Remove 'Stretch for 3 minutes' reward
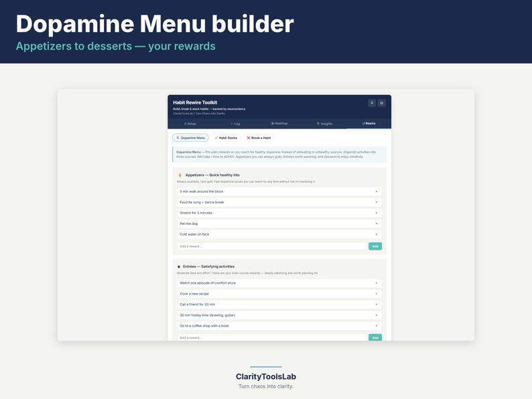This screenshot has width=532, height=399. pyautogui.click(x=377, y=213)
